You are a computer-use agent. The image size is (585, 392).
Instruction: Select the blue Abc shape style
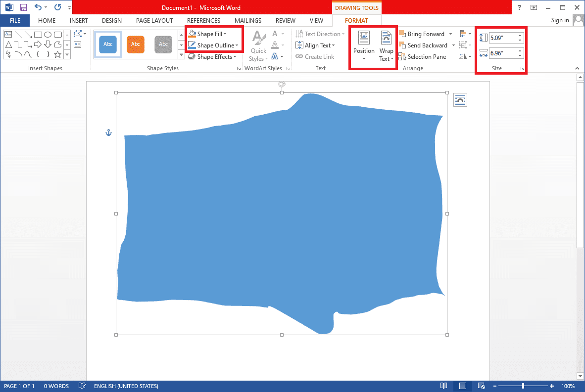point(107,44)
